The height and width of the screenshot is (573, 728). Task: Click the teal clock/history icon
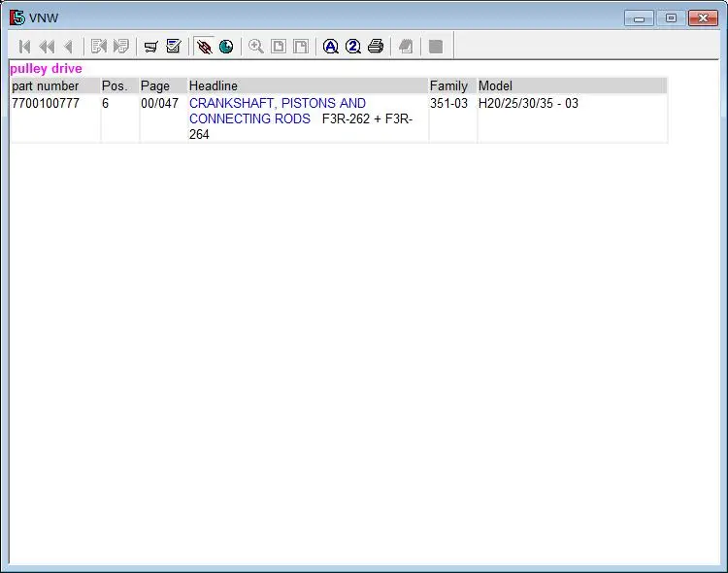coord(226,47)
